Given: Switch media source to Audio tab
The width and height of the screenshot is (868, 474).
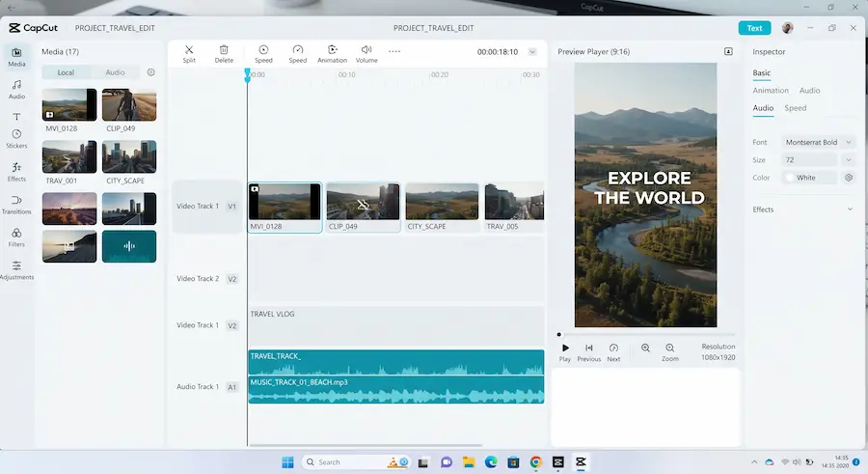Looking at the screenshot, I should click(115, 72).
